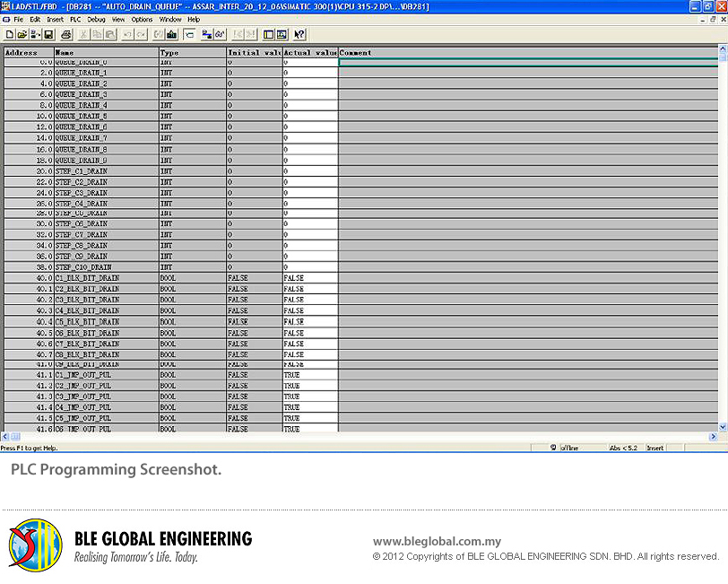The image size is (728, 584).
Task: Select actual value cell of QUEUE_DRAIN_1
Action: click(x=310, y=73)
